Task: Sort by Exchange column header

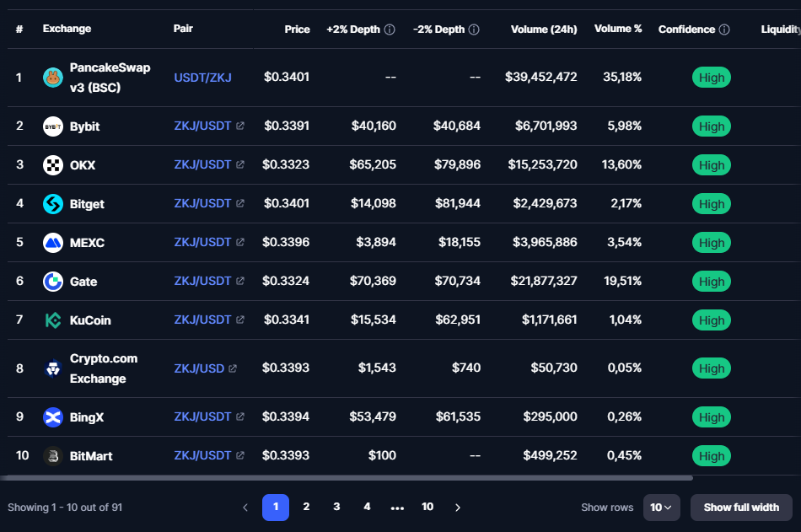Action: 67,29
